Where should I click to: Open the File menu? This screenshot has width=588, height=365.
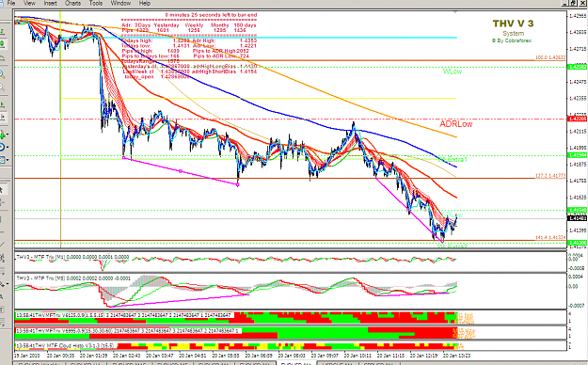click(11, 3)
